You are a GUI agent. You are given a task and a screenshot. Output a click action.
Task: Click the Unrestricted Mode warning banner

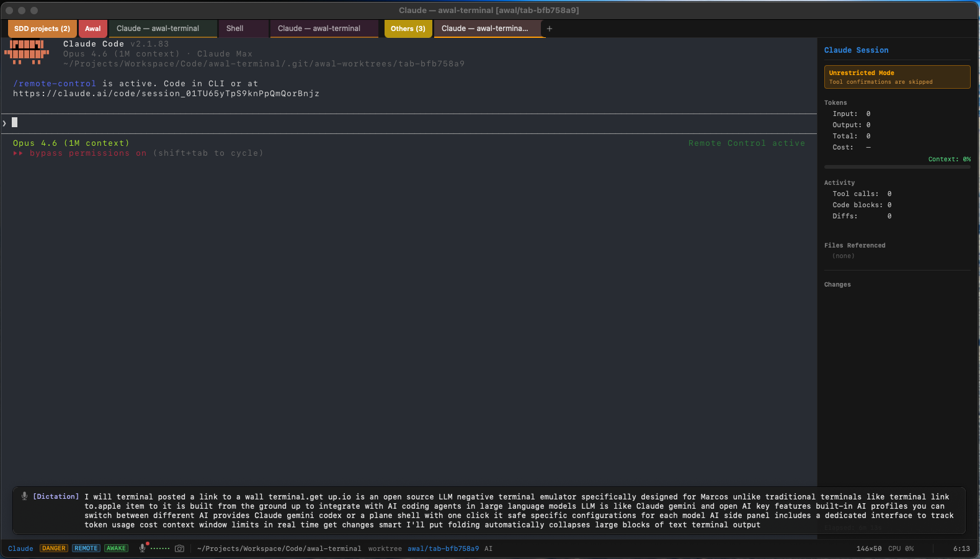897,77
